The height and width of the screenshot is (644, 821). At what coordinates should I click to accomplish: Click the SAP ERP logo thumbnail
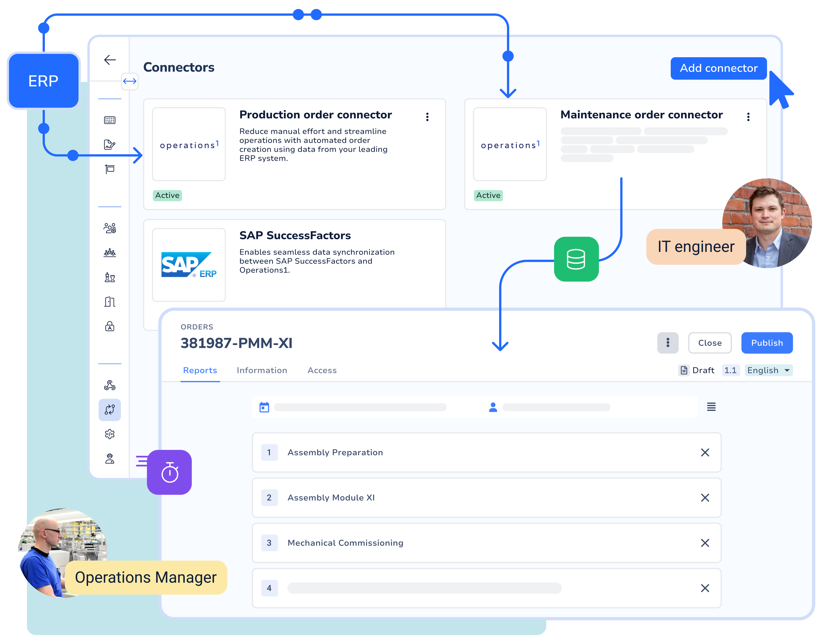pyautogui.click(x=188, y=264)
